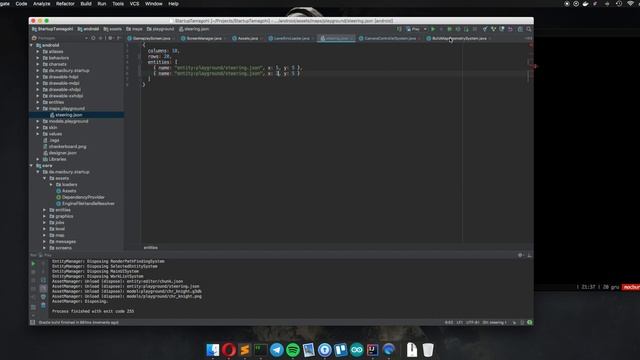This screenshot has width=640, height=360.
Task: Open the VCS menu
Action: tap(134, 4)
